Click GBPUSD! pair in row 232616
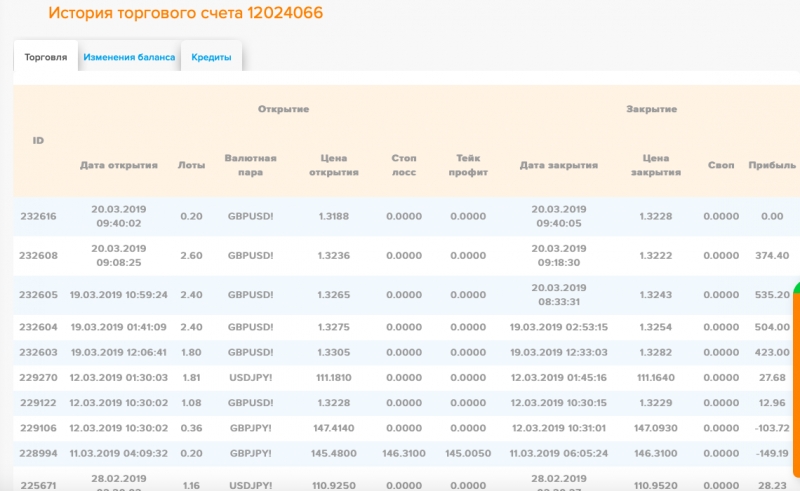Image resolution: width=800 pixels, height=491 pixels. coord(251,216)
